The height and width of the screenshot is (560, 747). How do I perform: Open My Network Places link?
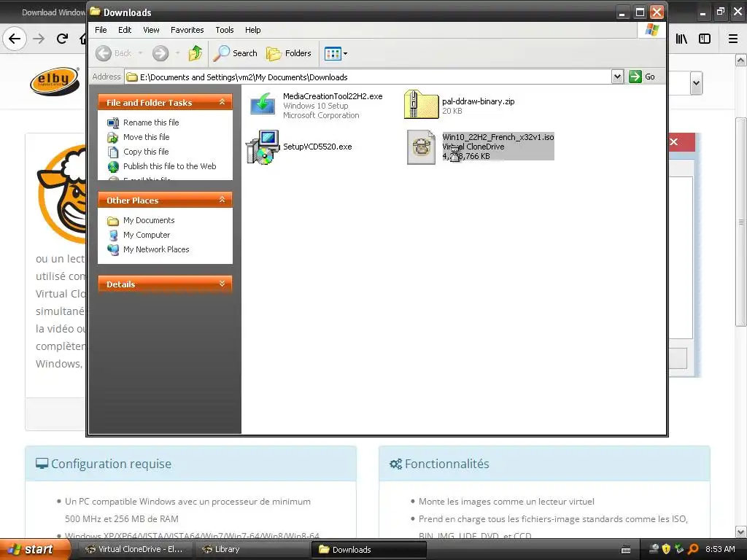(156, 249)
